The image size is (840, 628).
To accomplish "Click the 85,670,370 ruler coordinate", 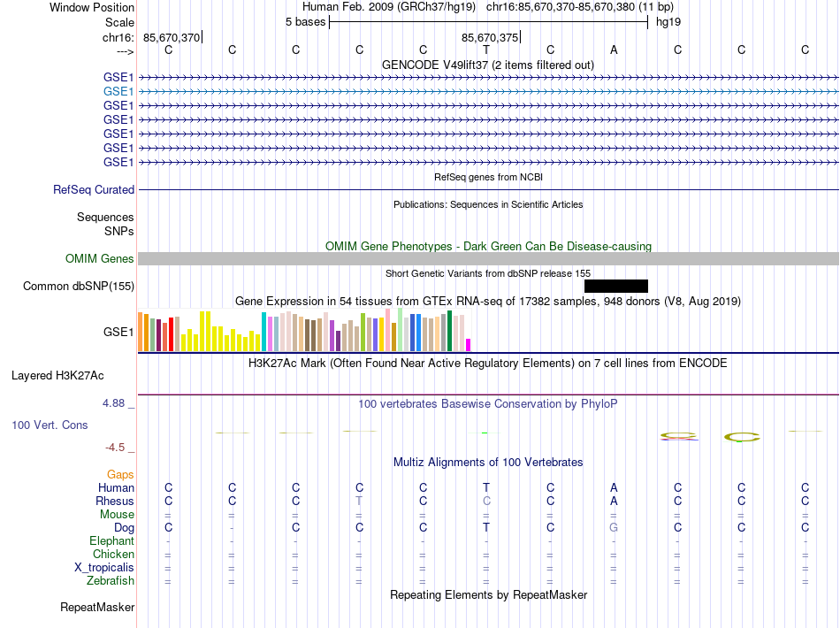I will coord(172,37).
